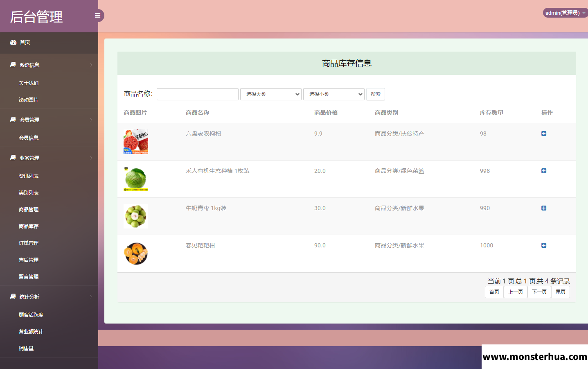Click pagination 首页 button
Screen dimensions: 588x369
[494, 292]
